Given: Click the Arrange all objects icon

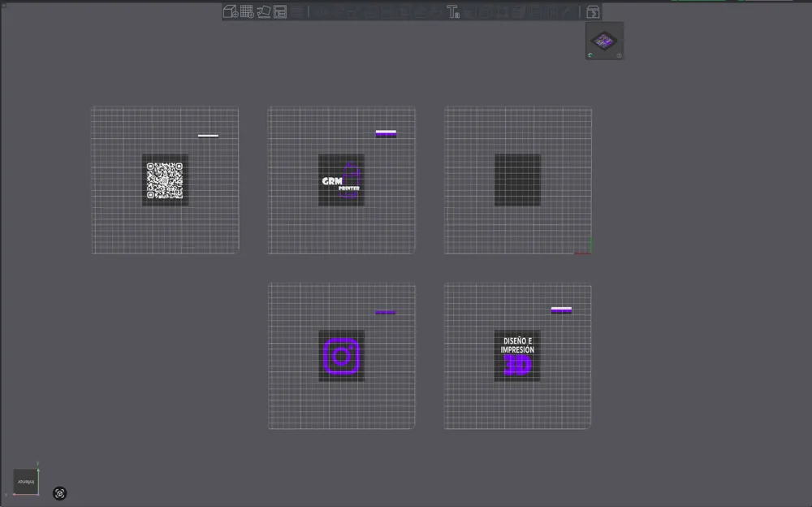Looking at the screenshot, I should pos(280,11).
